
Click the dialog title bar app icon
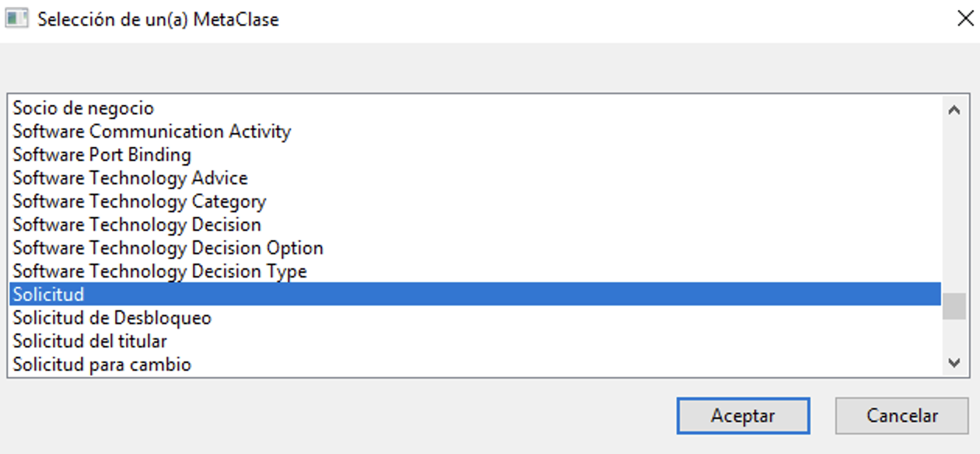pos(16,18)
